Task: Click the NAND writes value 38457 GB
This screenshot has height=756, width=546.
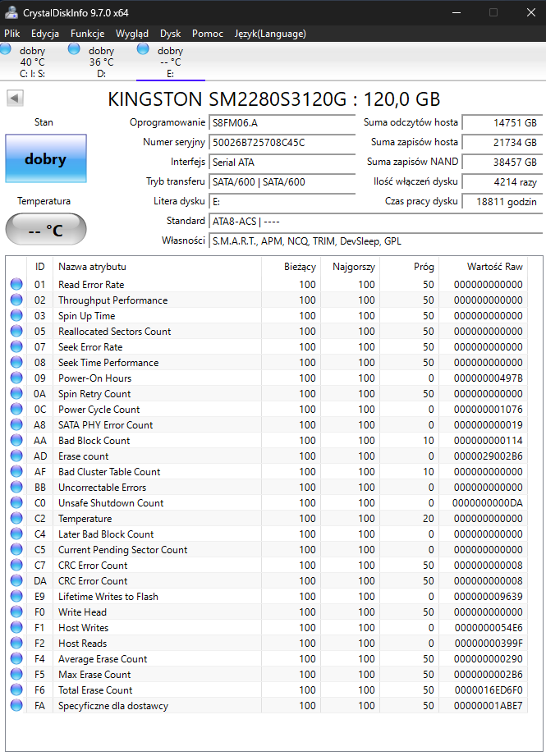Action: point(502,163)
